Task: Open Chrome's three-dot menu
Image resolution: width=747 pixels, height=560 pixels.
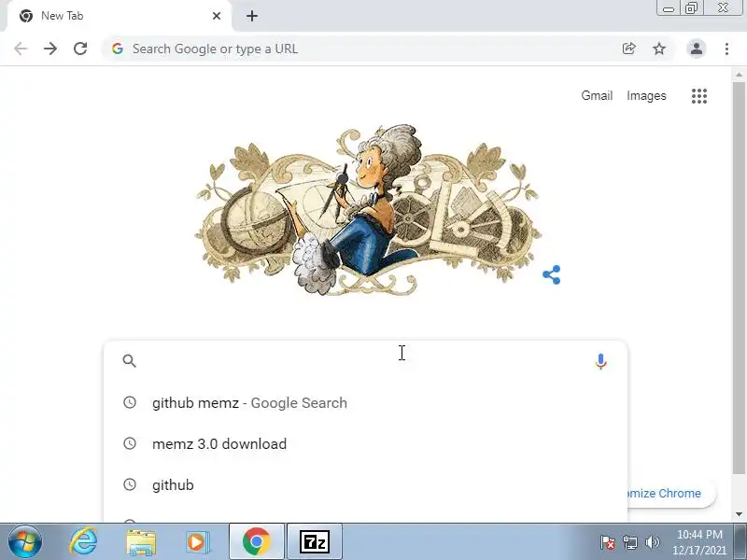Action: pos(726,49)
